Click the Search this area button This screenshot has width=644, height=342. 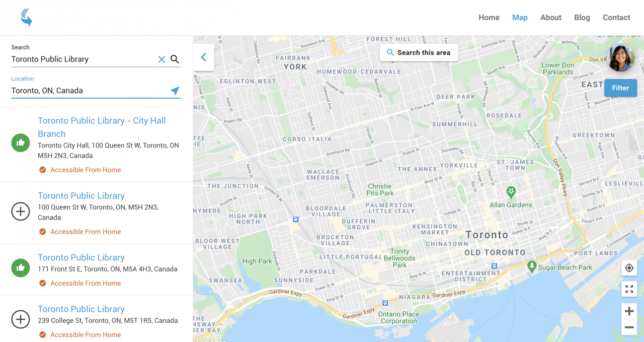click(419, 52)
